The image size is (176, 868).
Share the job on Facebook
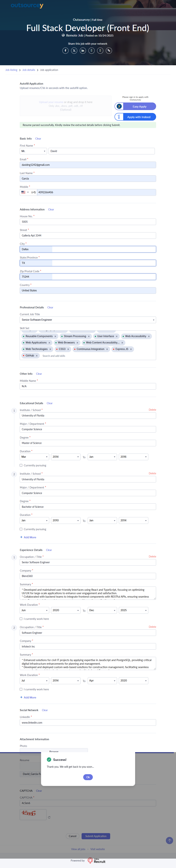point(65,51)
